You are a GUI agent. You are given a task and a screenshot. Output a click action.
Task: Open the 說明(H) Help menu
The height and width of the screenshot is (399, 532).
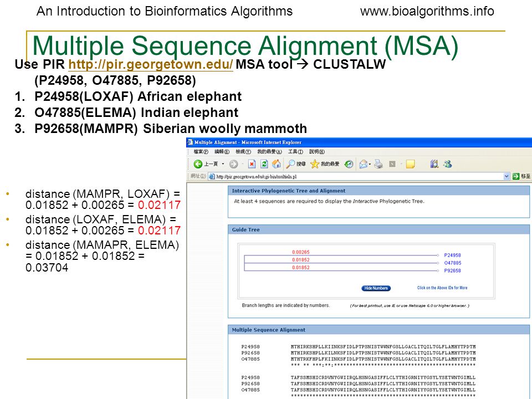[x=317, y=152]
